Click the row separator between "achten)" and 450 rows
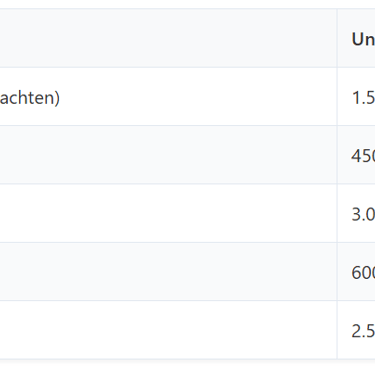 (187, 126)
